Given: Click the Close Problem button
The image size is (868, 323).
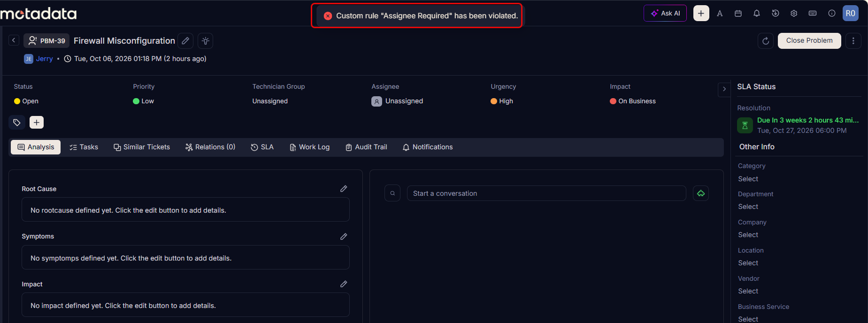Looking at the screenshot, I should pyautogui.click(x=809, y=41).
